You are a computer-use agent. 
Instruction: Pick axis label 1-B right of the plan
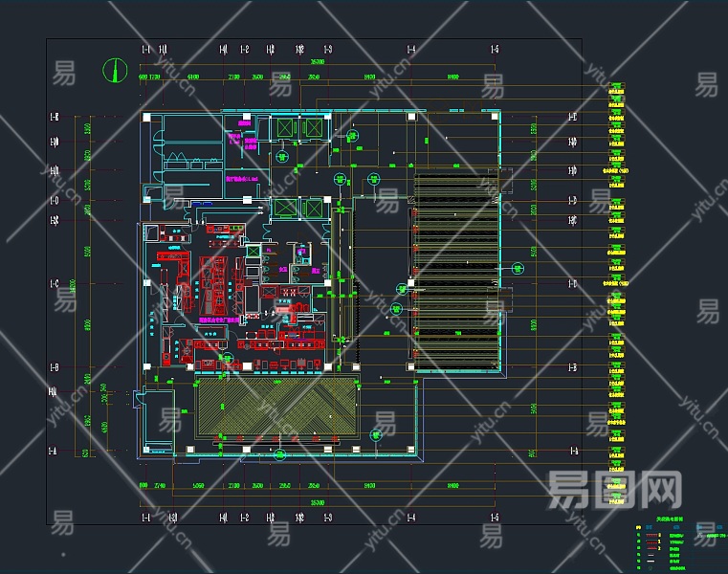573,367
